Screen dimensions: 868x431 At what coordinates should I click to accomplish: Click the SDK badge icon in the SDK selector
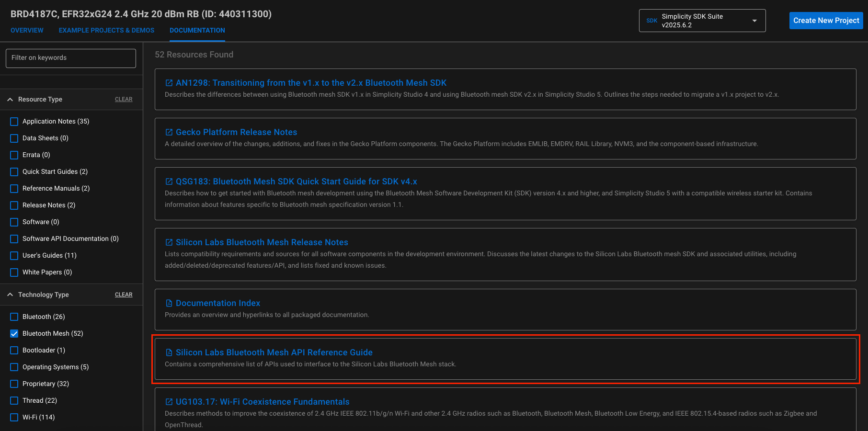click(x=651, y=21)
